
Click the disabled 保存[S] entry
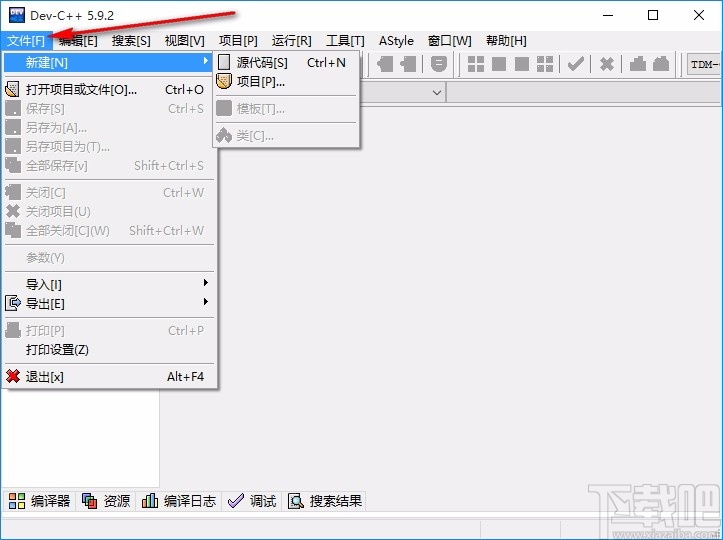(109, 108)
